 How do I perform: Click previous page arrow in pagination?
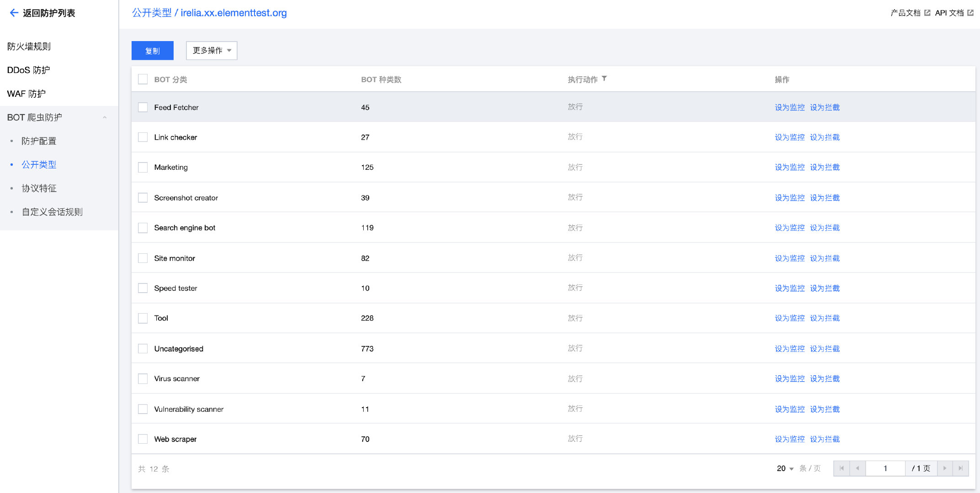857,468
